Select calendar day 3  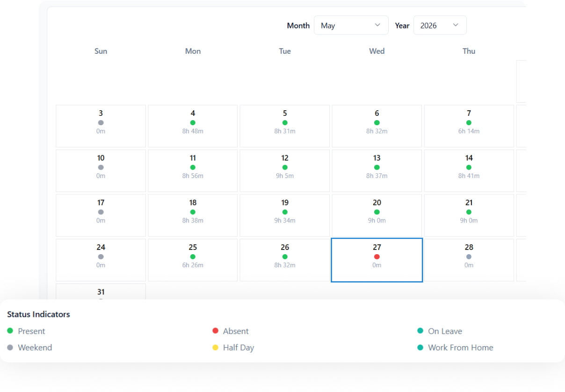[101, 126]
